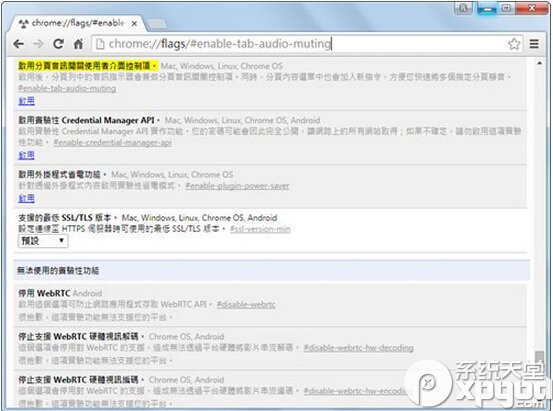Screen dimensions: 553x411
Task: Enable the plugin power saver experiment link
Action: (26, 199)
